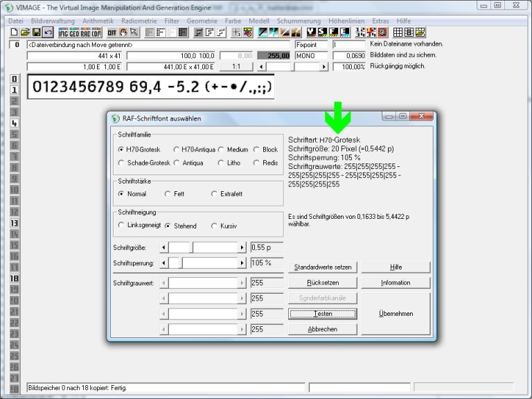Open the Schummerung menu
532x399 pixels.
299,21
